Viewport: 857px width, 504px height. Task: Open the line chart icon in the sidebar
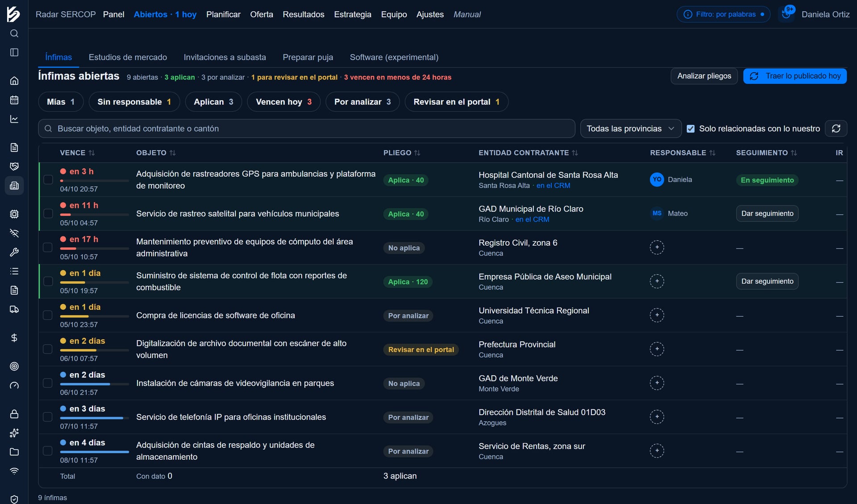(14, 119)
